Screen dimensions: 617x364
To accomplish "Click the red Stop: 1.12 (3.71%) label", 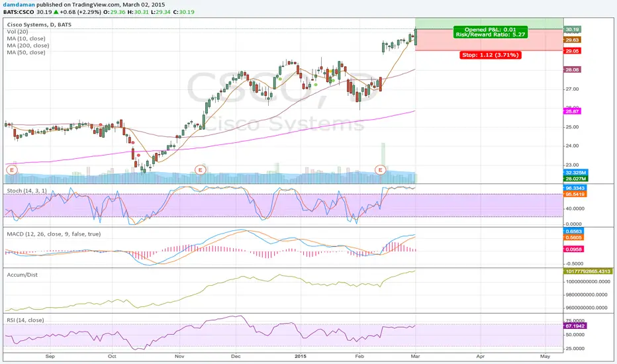I will tap(491, 55).
